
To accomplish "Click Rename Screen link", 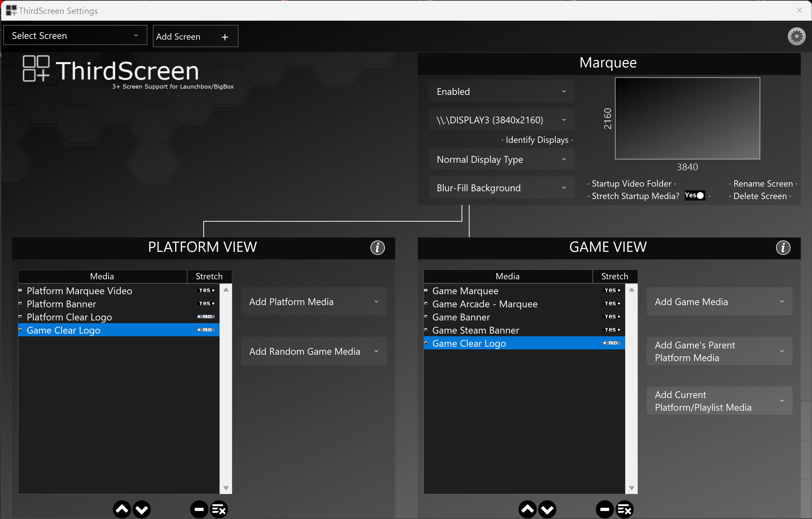I will pos(763,183).
